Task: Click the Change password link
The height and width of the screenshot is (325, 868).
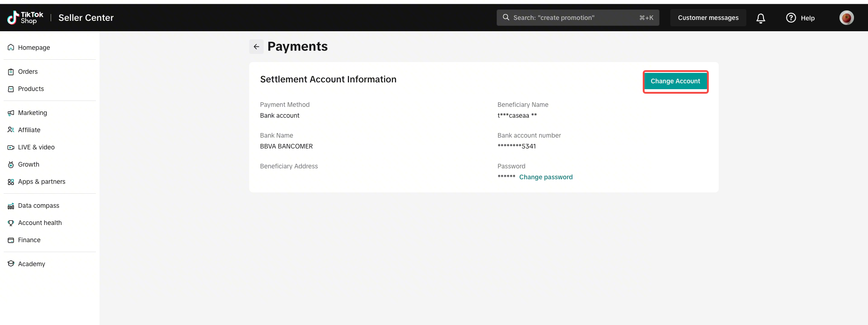Action: pos(545,177)
